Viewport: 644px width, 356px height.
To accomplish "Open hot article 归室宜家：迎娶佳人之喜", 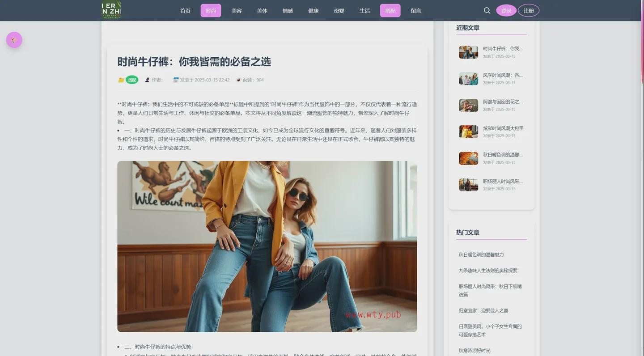I will (483, 310).
